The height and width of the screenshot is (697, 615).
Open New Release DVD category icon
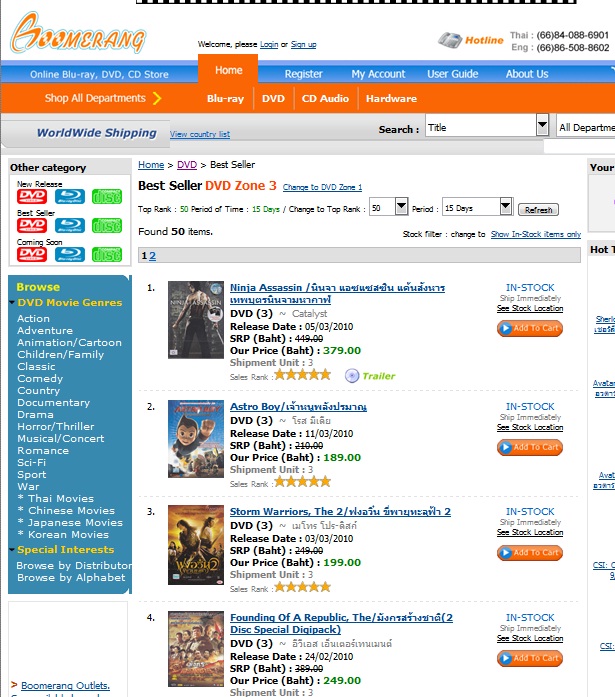coord(32,196)
